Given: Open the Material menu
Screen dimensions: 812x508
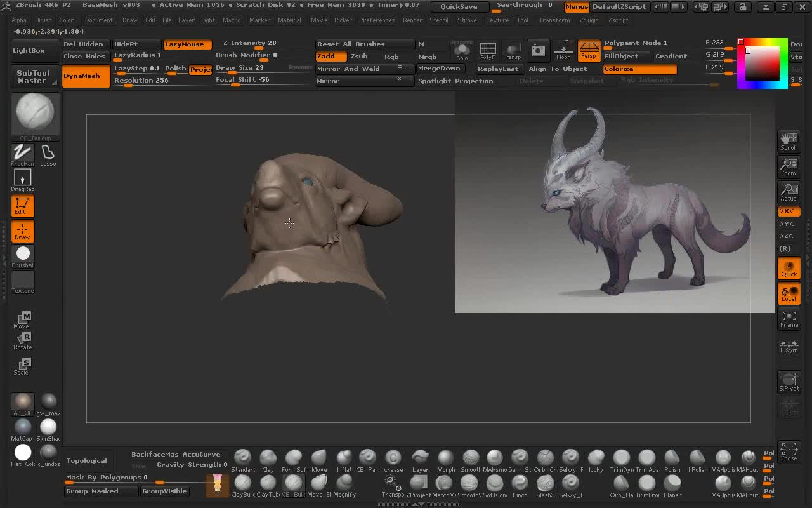Looking at the screenshot, I should click(x=289, y=20).
